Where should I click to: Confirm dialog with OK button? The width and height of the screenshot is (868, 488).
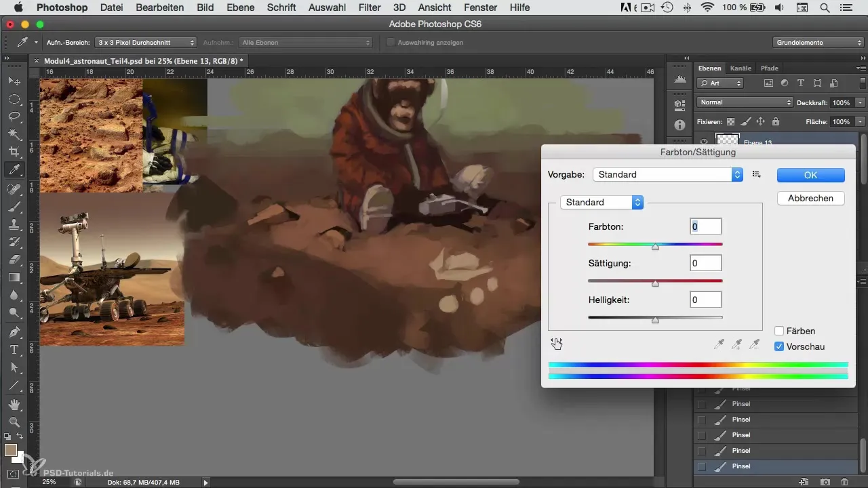[810, 174]
